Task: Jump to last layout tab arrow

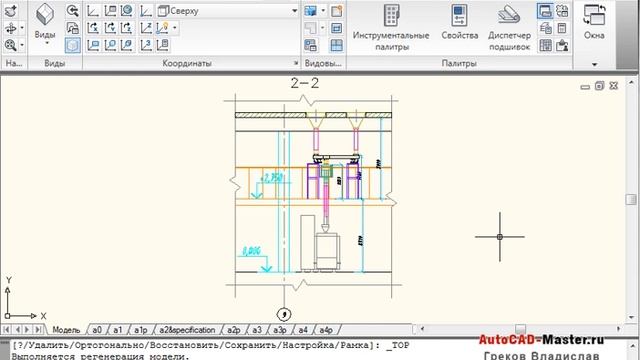Action: [38, 329]
